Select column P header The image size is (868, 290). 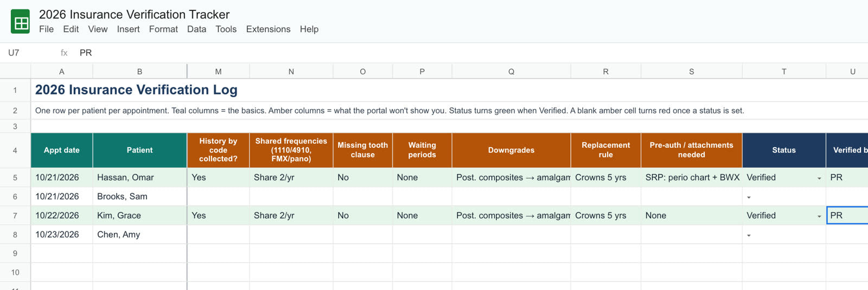(x=422, y=71)
